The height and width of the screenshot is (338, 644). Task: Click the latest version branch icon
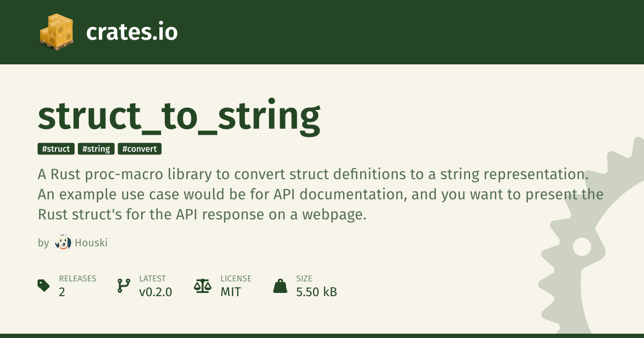point(123,285)
